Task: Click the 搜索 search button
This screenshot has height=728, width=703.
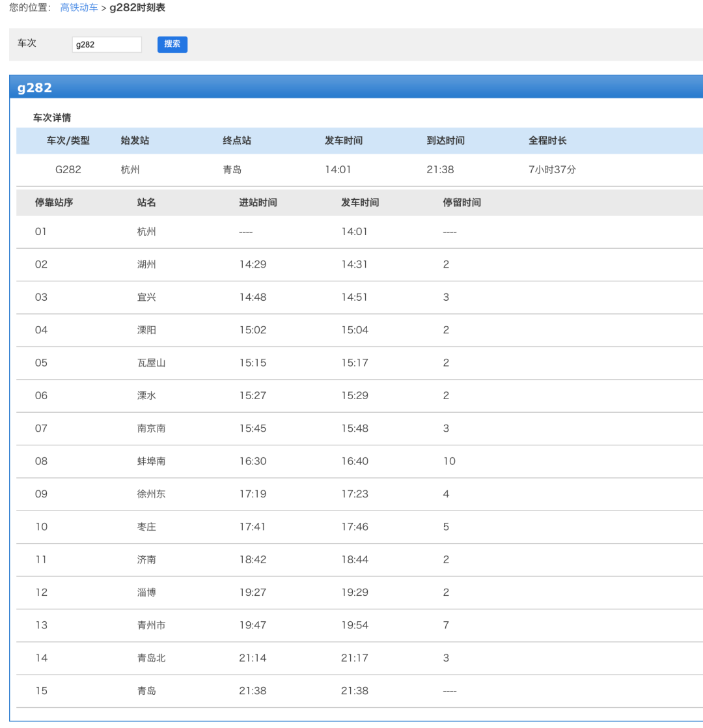Action: tap(172, 44)
